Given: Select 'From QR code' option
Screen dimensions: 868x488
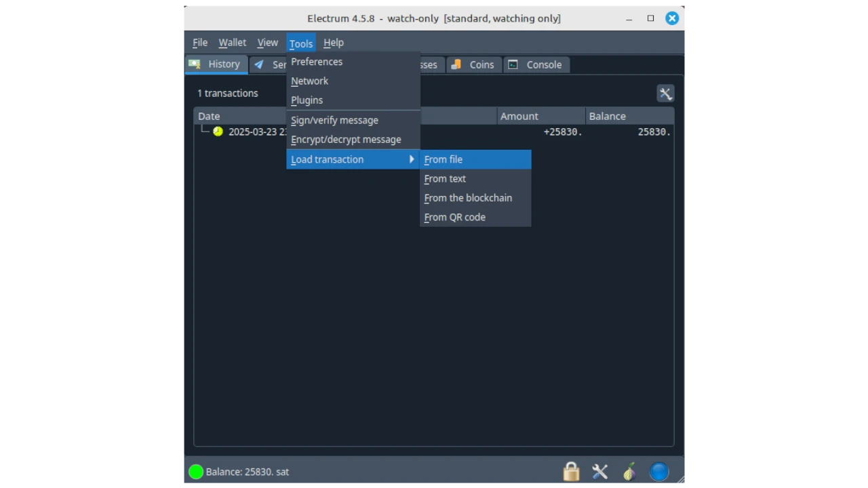Looking at the screenshot, I should [454, 217].
